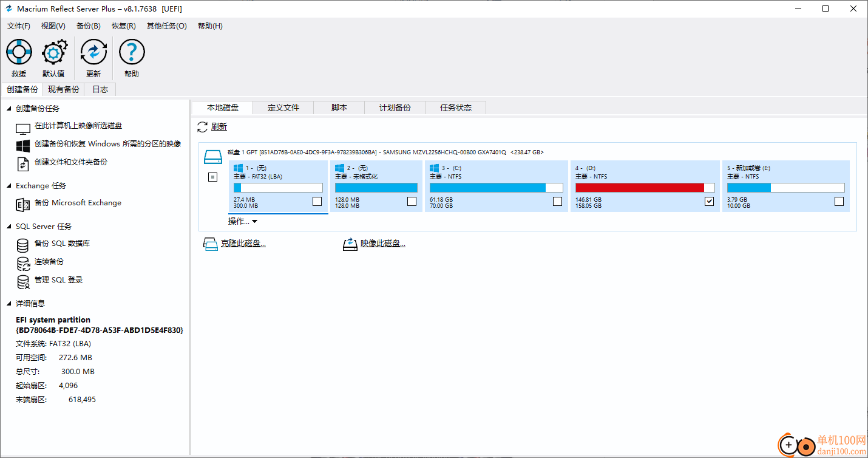Image resolution: width=868 pixels, height=458 pixels.
Task: Switch to the 现有备份 tab
Action: (64, 89)
